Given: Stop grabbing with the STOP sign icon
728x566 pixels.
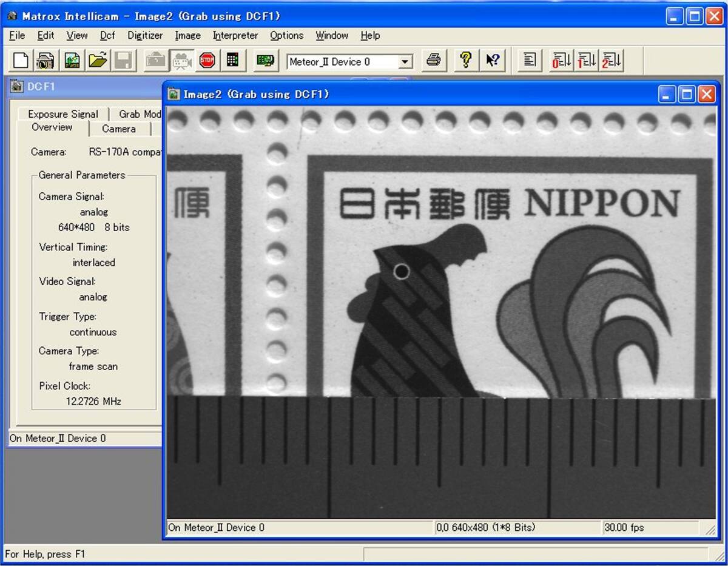Looking at the screenshot, I should click(x=207, y=61).
